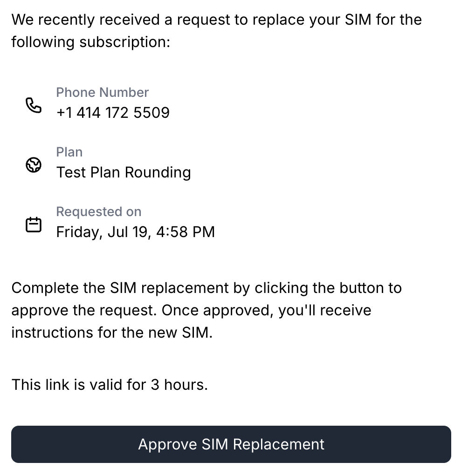Click the Test Plan Rounding plan name

124,172
